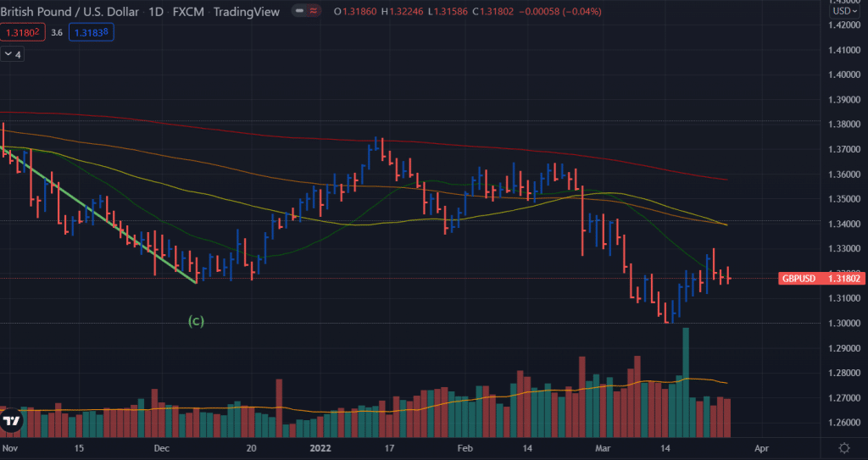This screenshot has width=868, height=460.
Task: Click the 3.6 spread value
Action: [x=57, y=33]
